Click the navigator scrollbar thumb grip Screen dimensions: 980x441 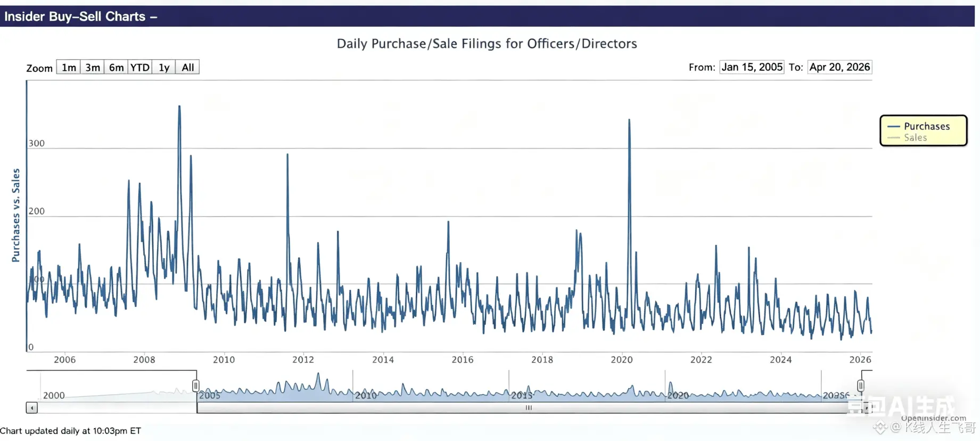[529, 408]
